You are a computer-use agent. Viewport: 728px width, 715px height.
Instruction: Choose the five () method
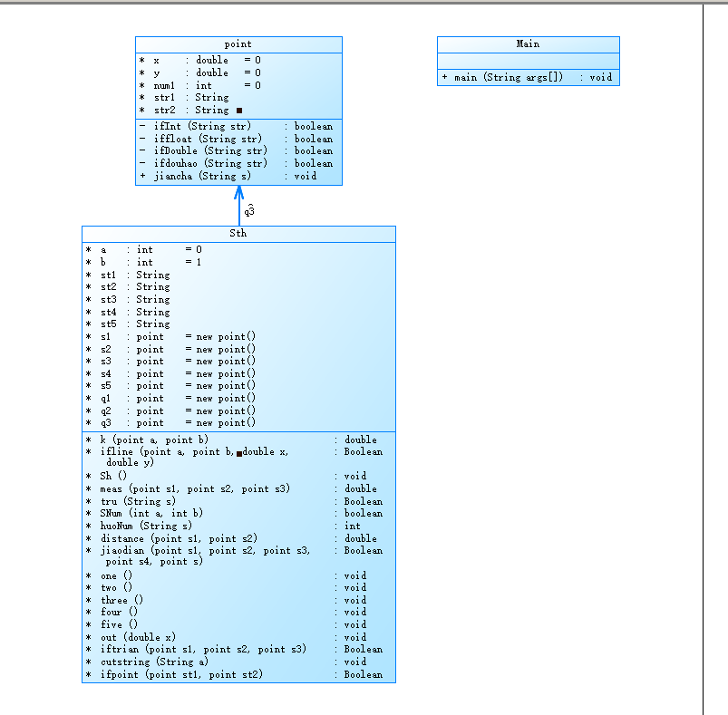(226, 624)
